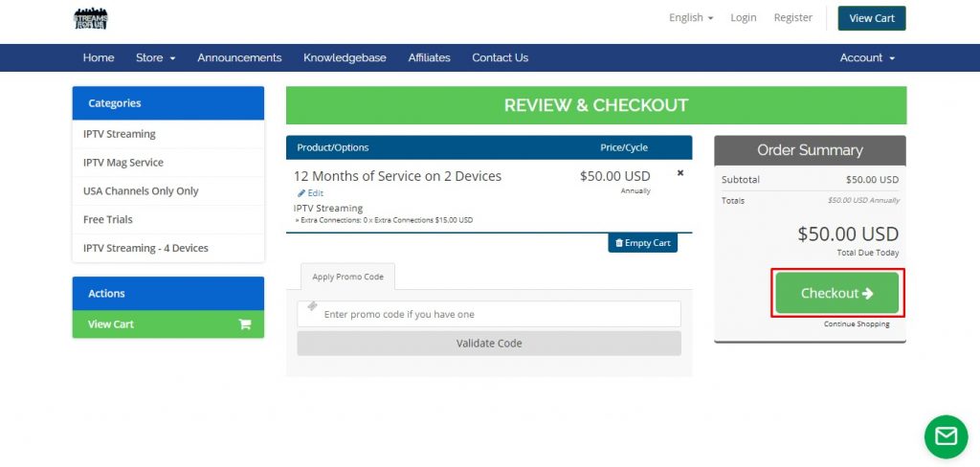Click the View Cart button in header
The height and width of the screenshot is (467, 980).
[871, 18]
